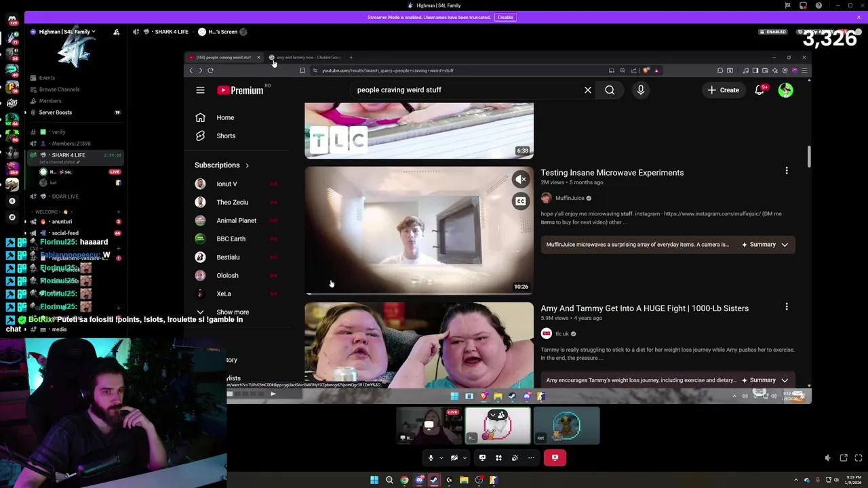Disconnect from Discord voice call
The width and height of the screenshot is (868, 488).
(555, 458)
